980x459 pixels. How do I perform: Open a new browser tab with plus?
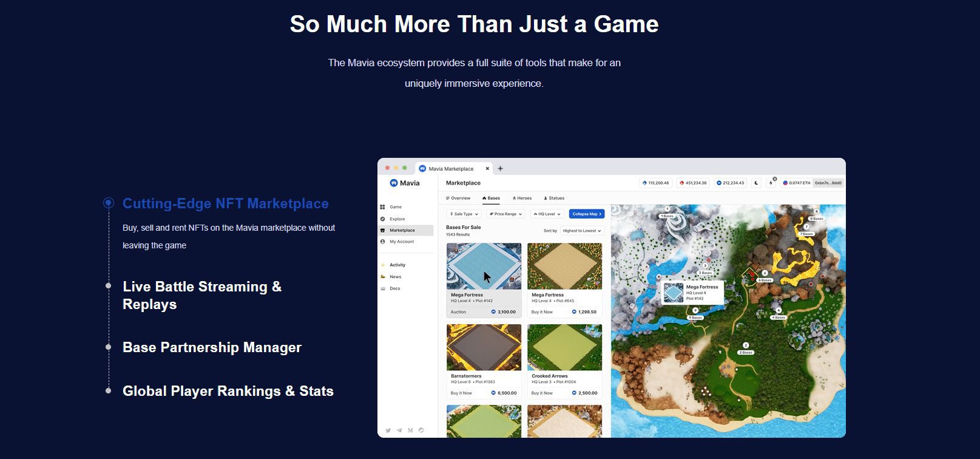pos(500,169)
